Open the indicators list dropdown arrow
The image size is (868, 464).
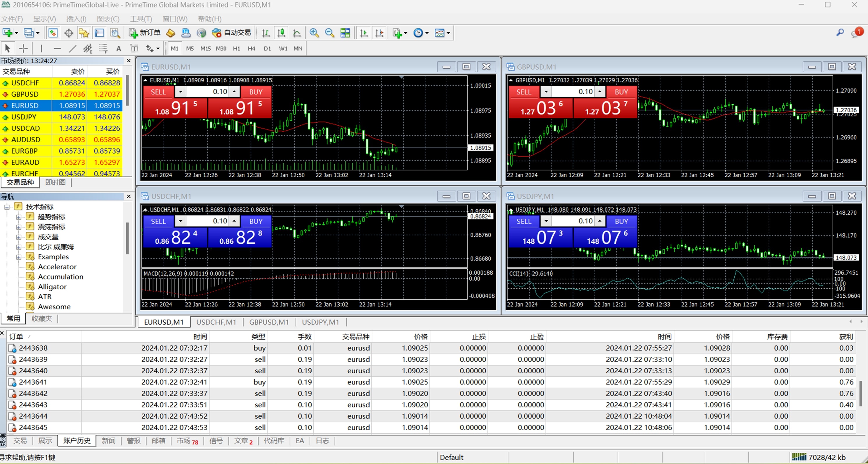pyautogui.click(x=406, y=33)
